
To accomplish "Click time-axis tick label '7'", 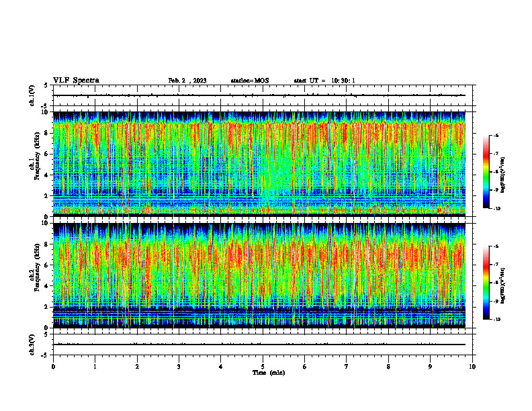I will coord(347,367).
